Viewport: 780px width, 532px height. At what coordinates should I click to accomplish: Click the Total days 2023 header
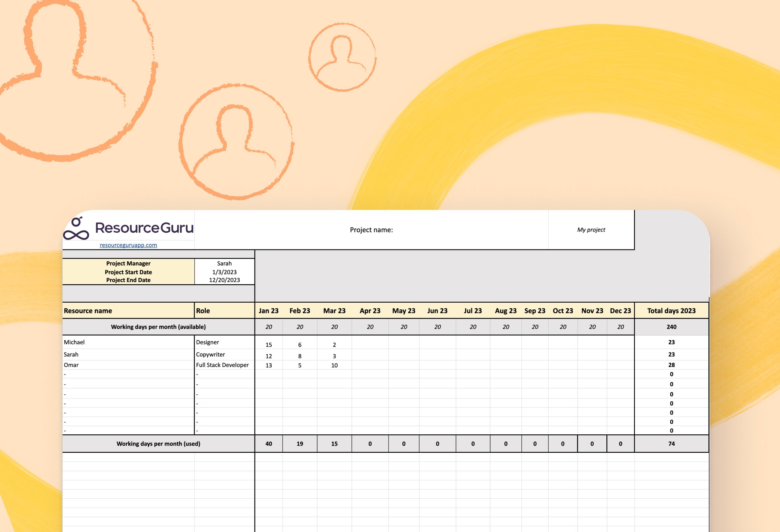pos(671,311)
